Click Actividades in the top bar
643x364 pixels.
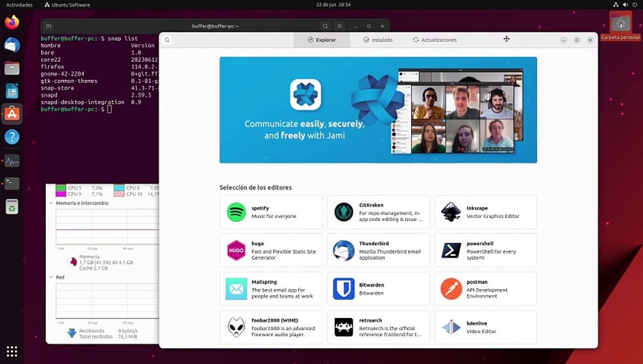[19, 5]
